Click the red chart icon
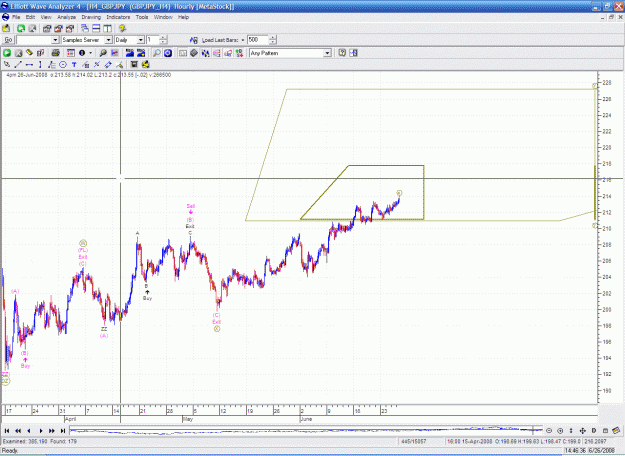Viewport: 625px width, 456px height. 115,53
